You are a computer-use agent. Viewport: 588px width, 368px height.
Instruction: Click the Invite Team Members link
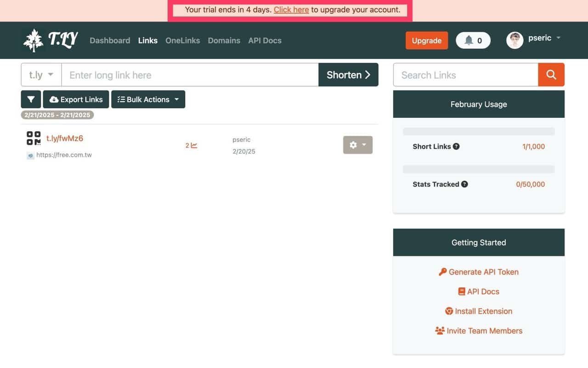point(479,331)
